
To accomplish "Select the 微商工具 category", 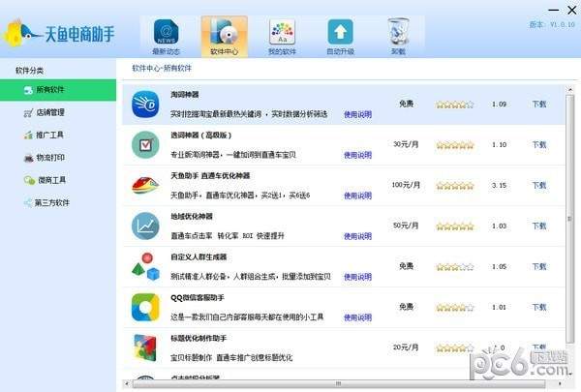I will click(x=49, y=179).
